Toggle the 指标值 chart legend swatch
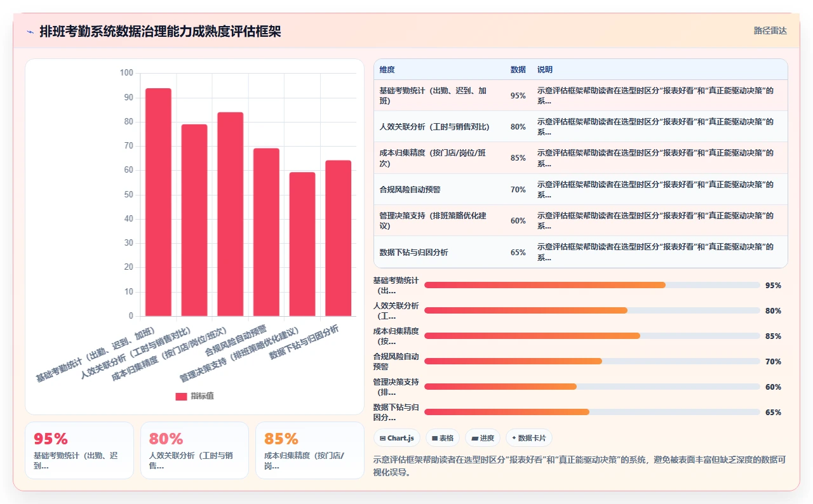This screenshot has height=504, width=813. coord(181,396)
